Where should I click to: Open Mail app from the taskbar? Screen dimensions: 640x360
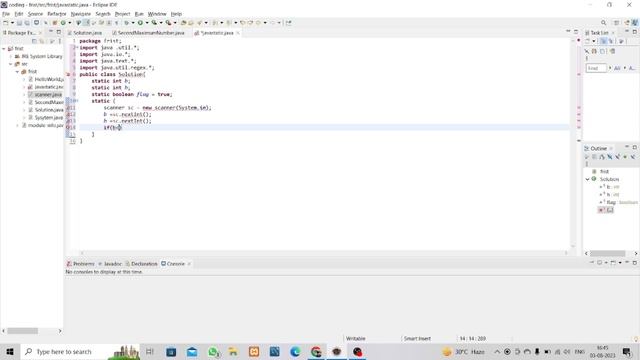(192, 352)
